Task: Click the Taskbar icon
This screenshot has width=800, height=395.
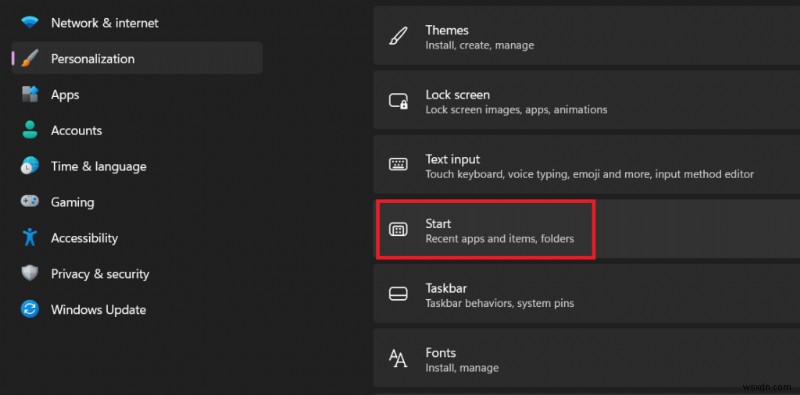Action: pos(398,294)
